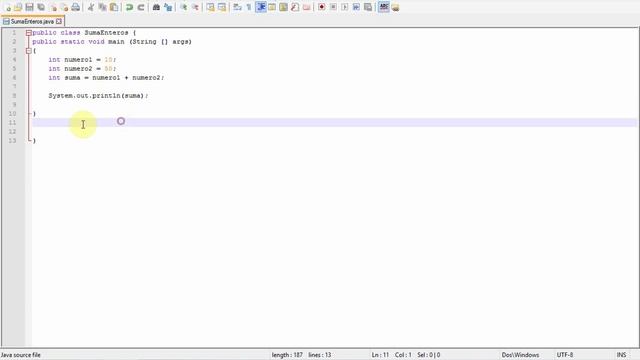Click the Copy toolbar icon
640x360 pixels.
[102, 7]
